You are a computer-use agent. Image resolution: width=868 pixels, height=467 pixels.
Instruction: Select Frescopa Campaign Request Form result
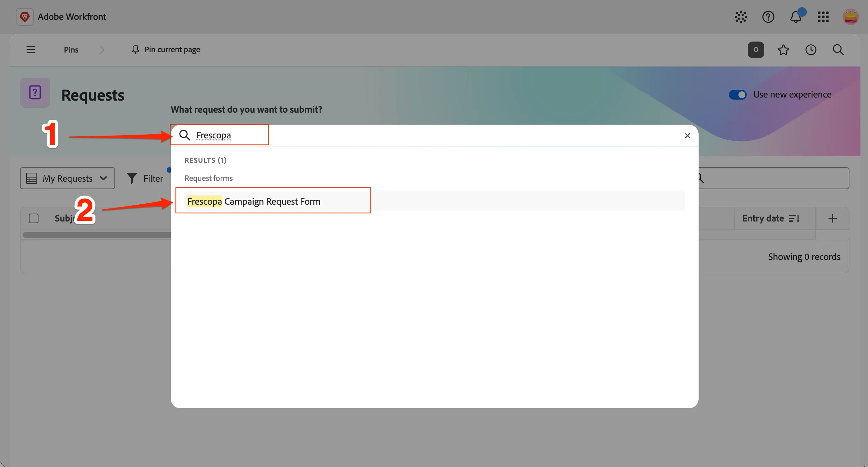[x=434, y=201]
